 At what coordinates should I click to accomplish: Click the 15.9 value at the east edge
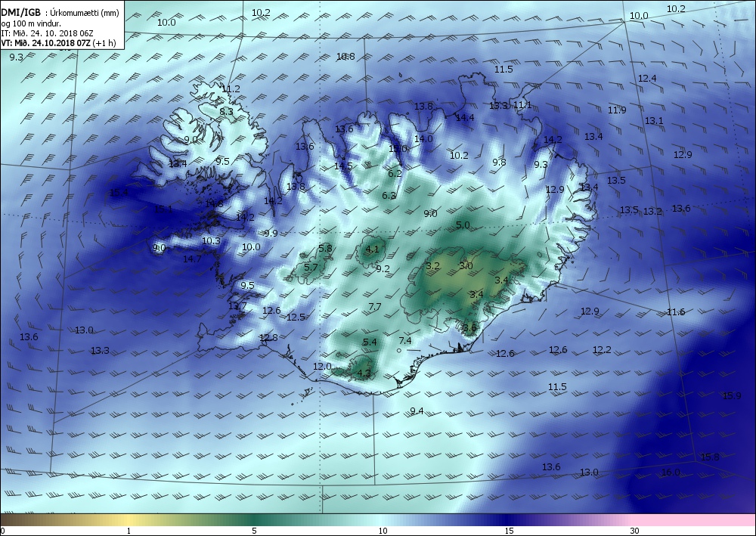coord(732,395)
